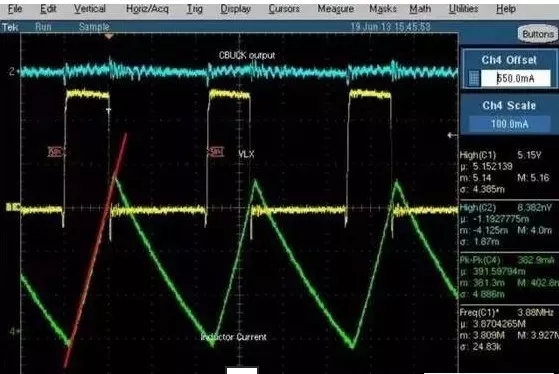Select the channel 4 ground marker
The height and width of the screenshot is (374, 559).
[x=12, y=331]
